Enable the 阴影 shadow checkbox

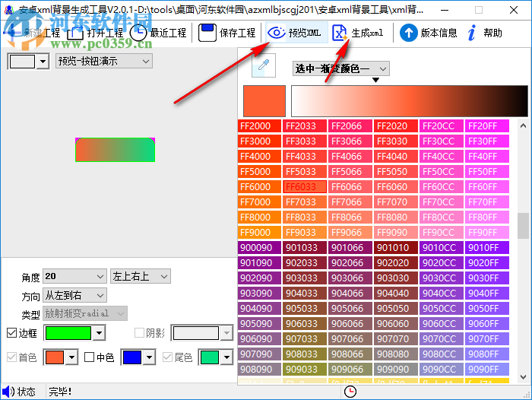coord(139,333)
